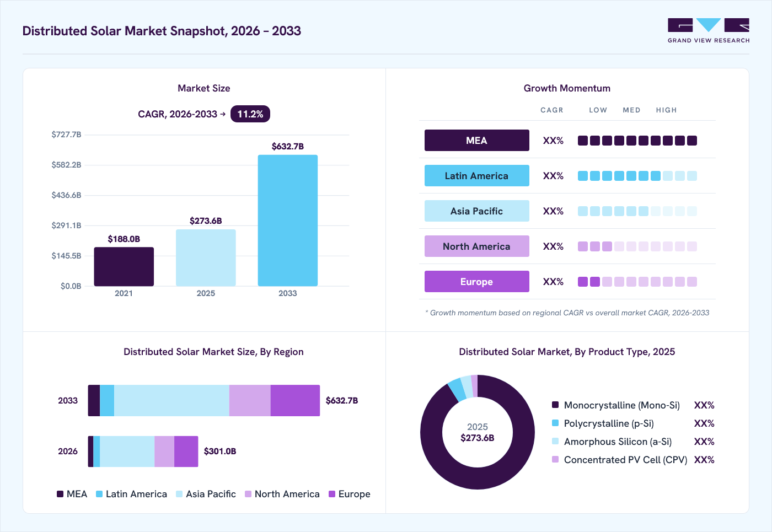The image size is (772, 532).
Task: Click the $301.0B total for 2026
Action: [220, 451]
